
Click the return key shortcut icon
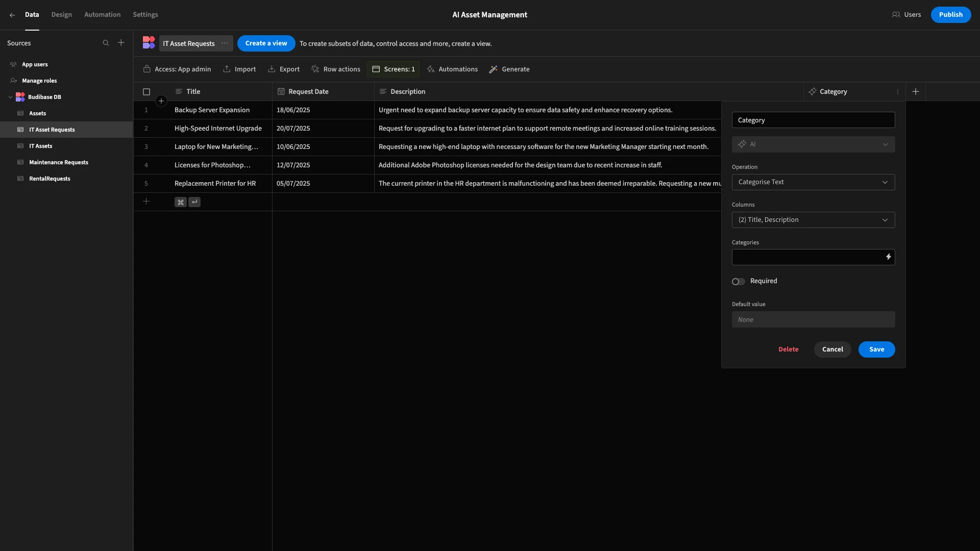194,202
